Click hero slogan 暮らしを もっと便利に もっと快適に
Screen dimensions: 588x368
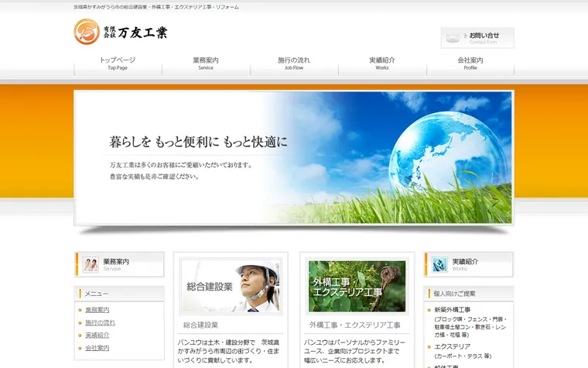click(198, 142)
